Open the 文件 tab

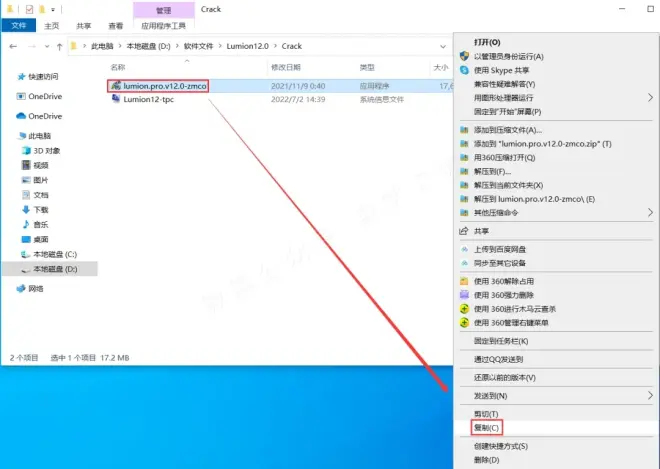click(19, 26)
